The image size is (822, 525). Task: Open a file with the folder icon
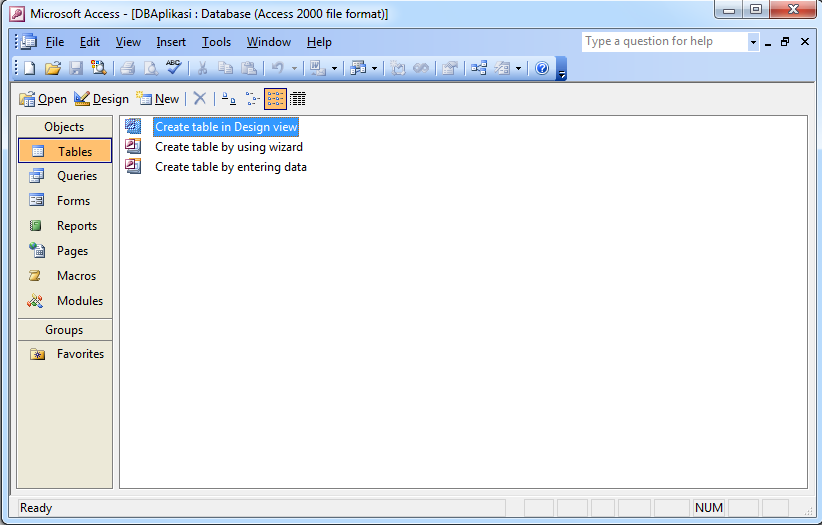52,68
